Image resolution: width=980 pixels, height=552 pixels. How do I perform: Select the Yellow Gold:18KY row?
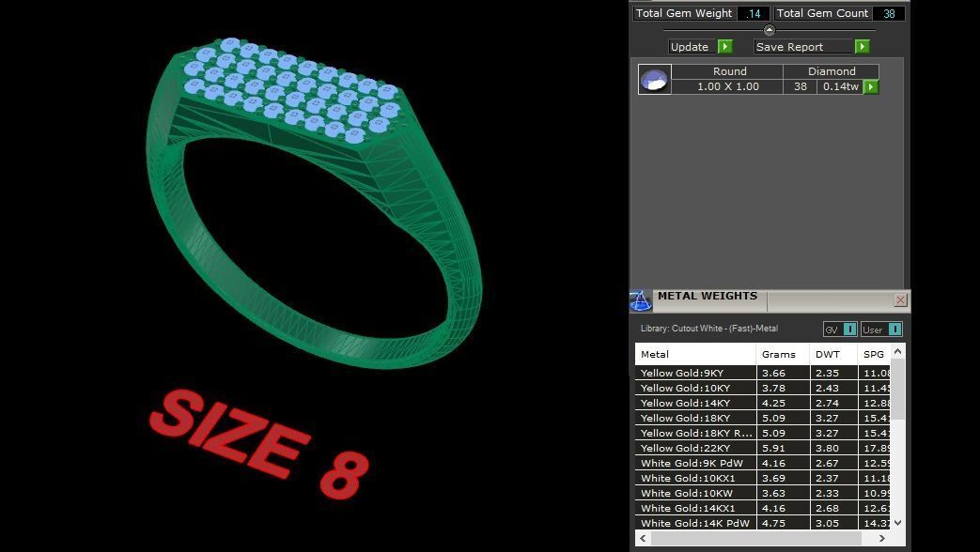click(x=763, y=418)
